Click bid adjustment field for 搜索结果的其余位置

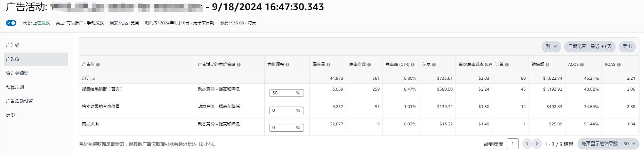tap(287, 110)
